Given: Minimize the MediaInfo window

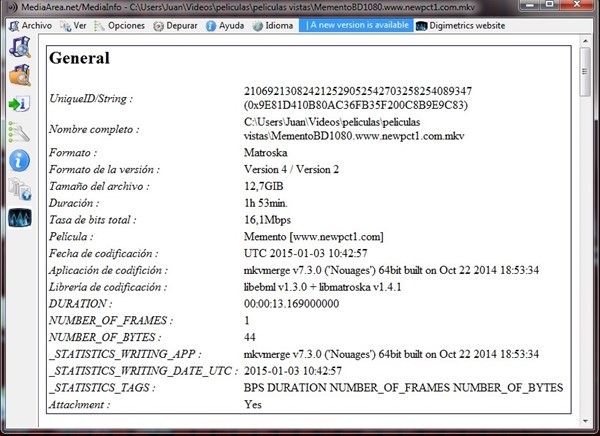Looking at the screenshot, I should [530, 4].
